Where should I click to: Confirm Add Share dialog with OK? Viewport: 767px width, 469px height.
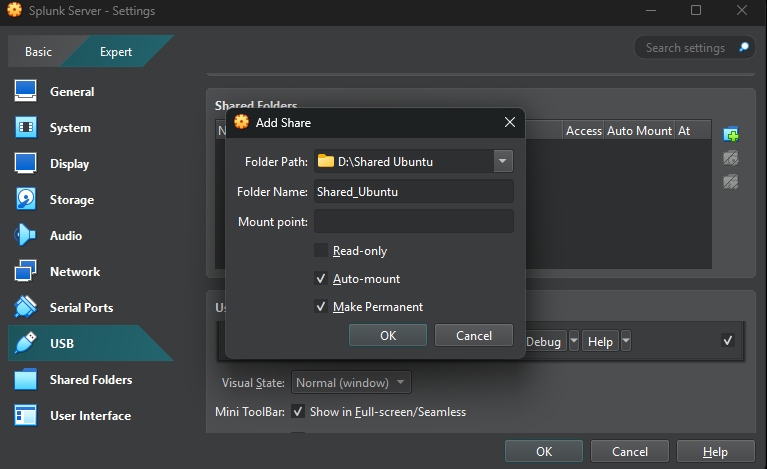point(388,335)
